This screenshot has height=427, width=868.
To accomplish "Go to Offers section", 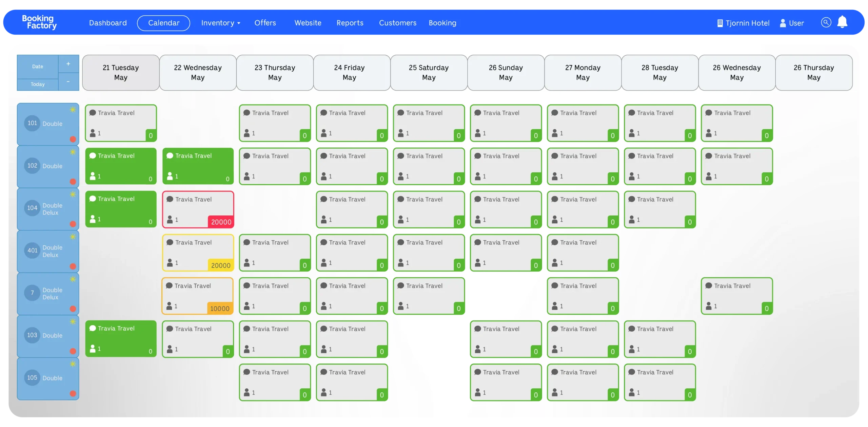I will pyautogui.click(x=265, y=23).
